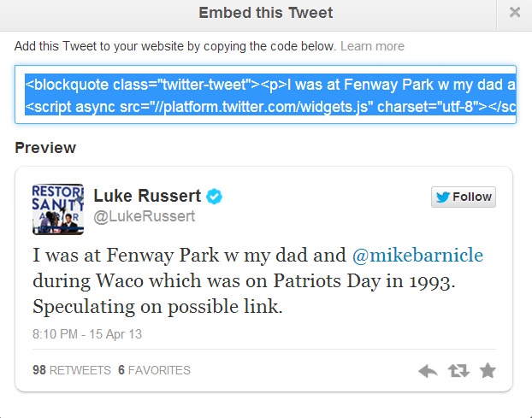Favorite the tweet with the star icon
Viewport: 532px width, 418px height.
[x=488, y=370]
